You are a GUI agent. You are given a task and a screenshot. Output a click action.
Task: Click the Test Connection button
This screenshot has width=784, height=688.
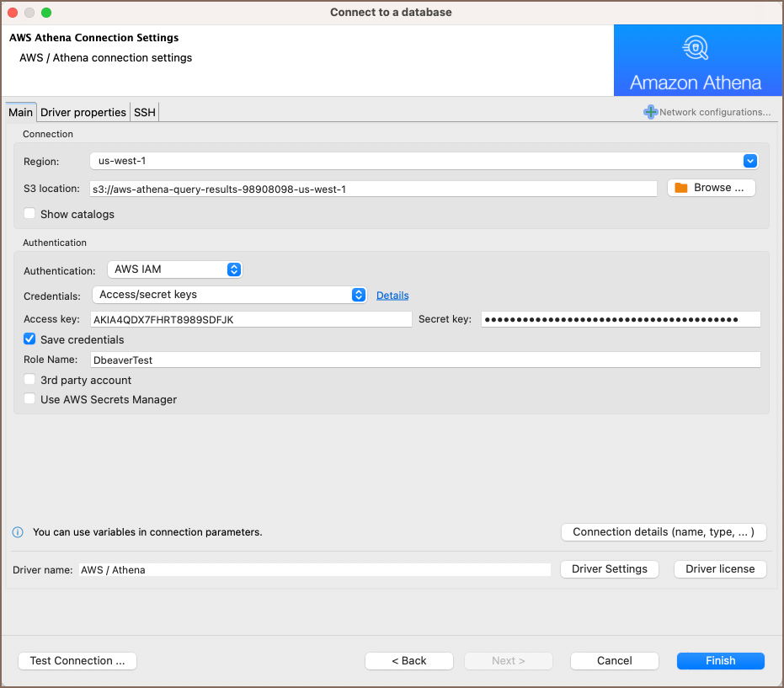(x=77, y=661)
